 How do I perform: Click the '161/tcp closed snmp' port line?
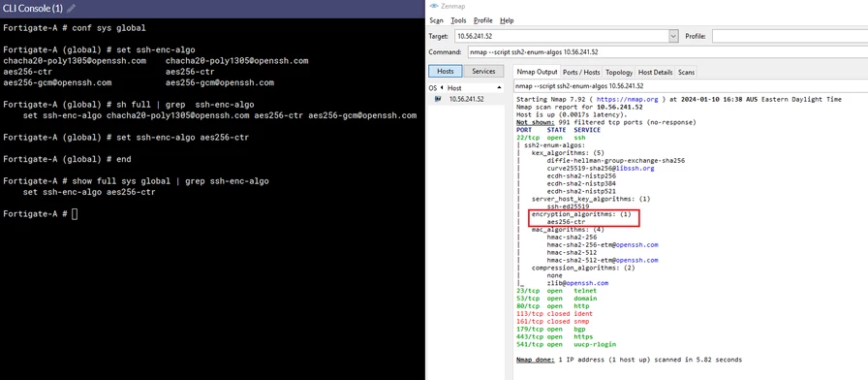[x=552, y=321]
